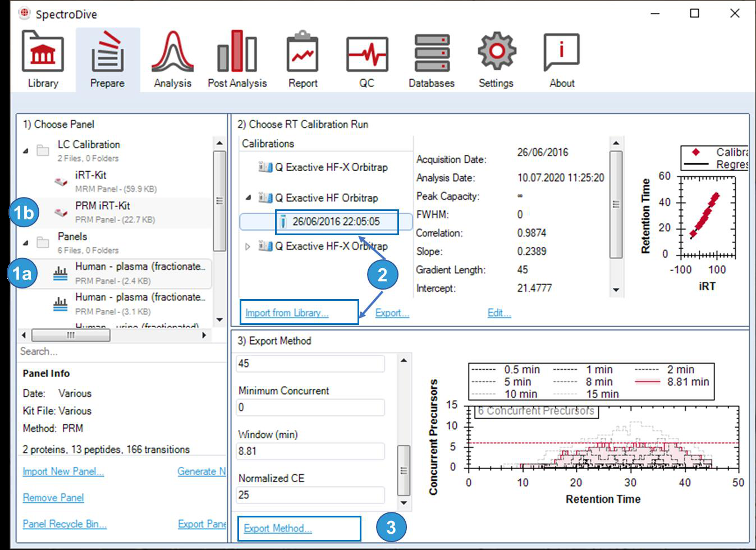Click the Export Method link
Image resolution: width=756 pixels, height=550 pixels.
point(277,528)
